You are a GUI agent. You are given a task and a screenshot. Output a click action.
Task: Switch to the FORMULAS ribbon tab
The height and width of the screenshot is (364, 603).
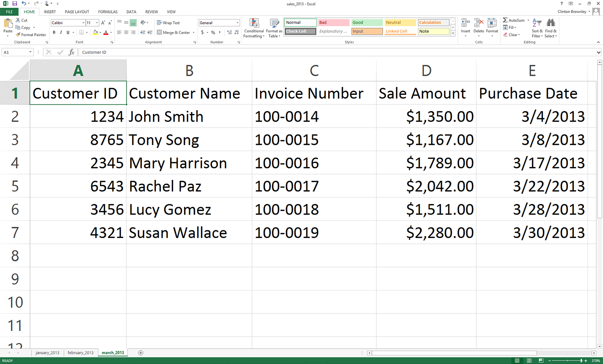click(107, 12)
